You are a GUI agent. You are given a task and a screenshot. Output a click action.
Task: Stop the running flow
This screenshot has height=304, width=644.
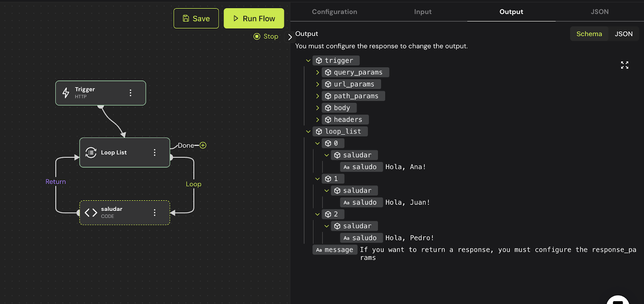click(266, 37)
